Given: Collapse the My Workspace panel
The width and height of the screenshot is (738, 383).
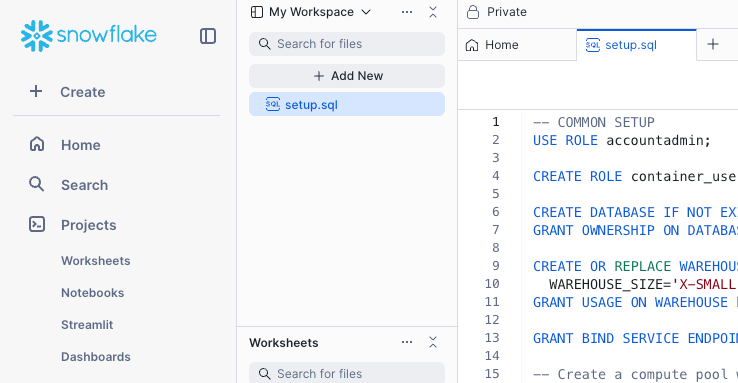Looking at the screenshot, I should coord(433,12).
